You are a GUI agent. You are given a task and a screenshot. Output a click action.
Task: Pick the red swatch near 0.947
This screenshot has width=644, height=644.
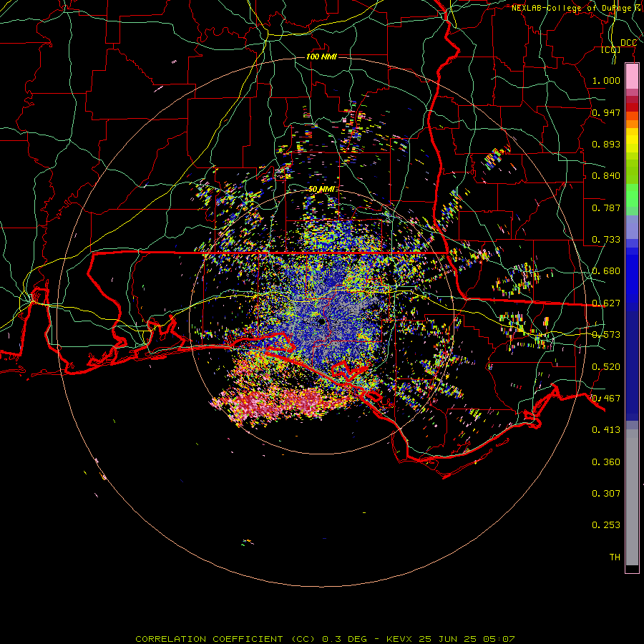[632, 107]
